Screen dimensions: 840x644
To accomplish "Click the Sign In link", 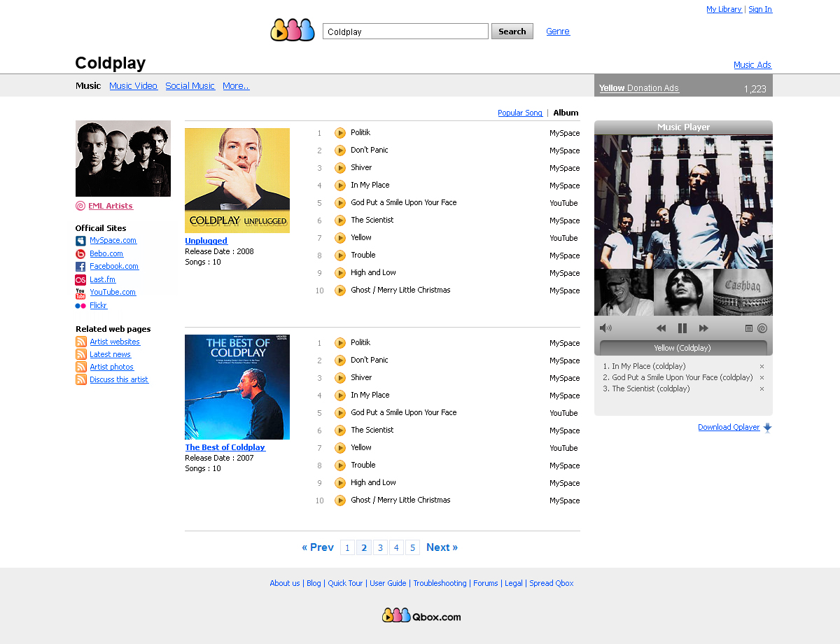I will (x=760, y=9).
